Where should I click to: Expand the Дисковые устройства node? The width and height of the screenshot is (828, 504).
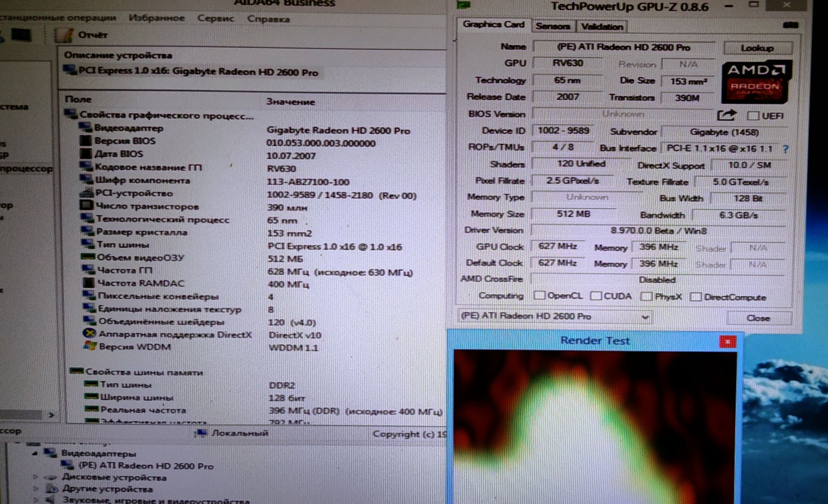(x=36, y=477)
